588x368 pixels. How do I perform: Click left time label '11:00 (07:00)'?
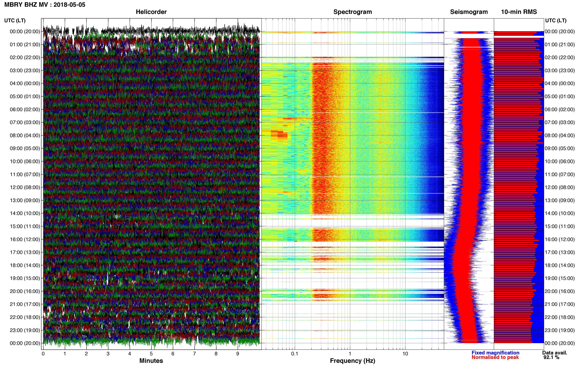pos(25,174)
